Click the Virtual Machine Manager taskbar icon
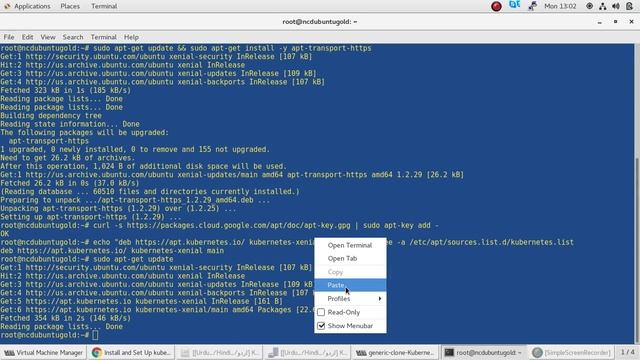The image size is (640, 360). point(9,352)
